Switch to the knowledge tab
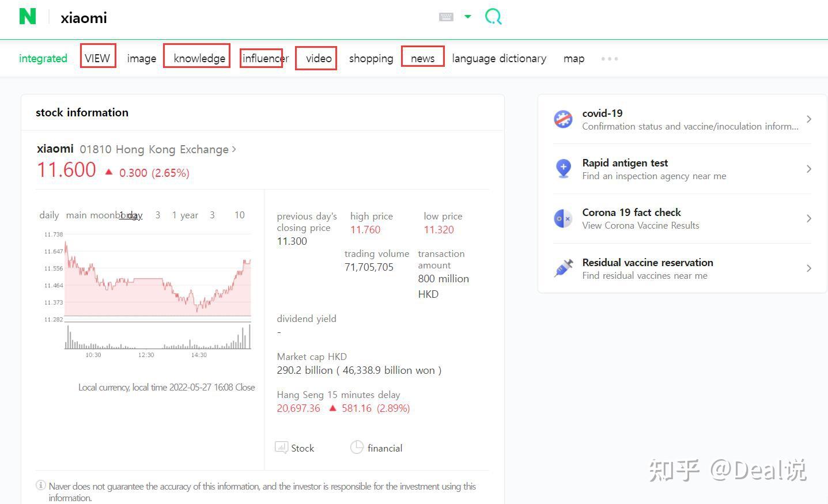The image size is (828, 504). 199,58
